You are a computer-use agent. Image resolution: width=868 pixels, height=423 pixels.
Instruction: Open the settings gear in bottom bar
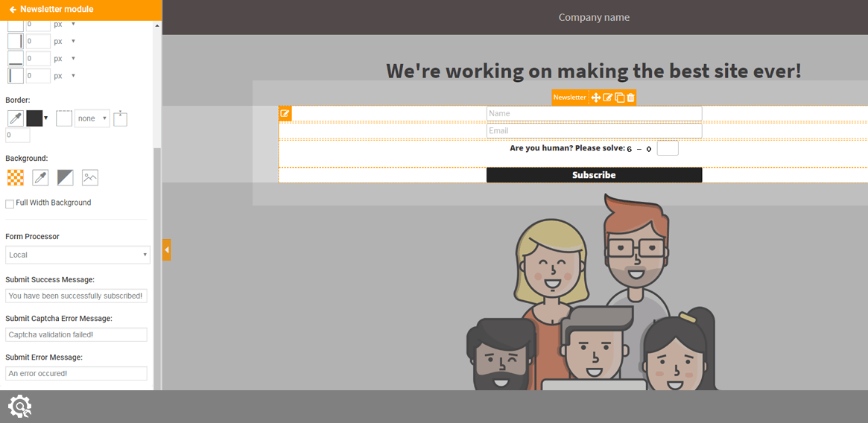tap(19, 406)
